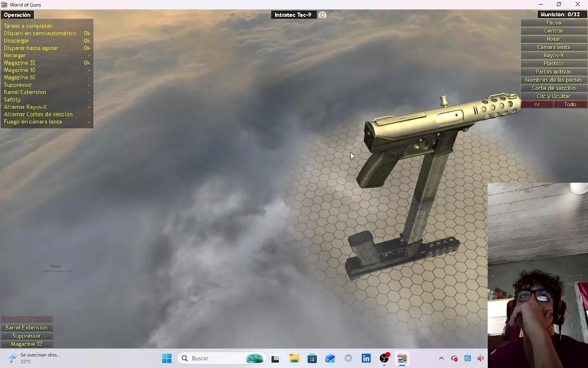Screen dimensions: 588x368
Task: Click the World of Guns title bar icon
Action: coord(4,5)
